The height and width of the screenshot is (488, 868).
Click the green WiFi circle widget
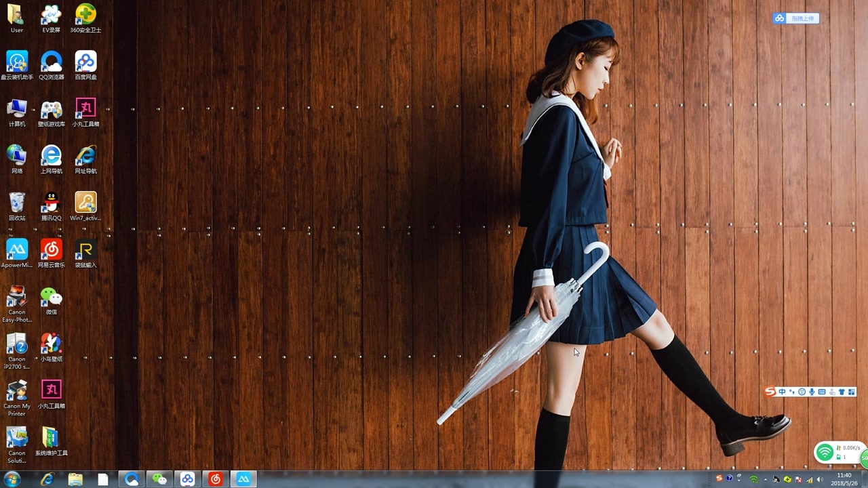pyautogui.click(x=825, y=452)
